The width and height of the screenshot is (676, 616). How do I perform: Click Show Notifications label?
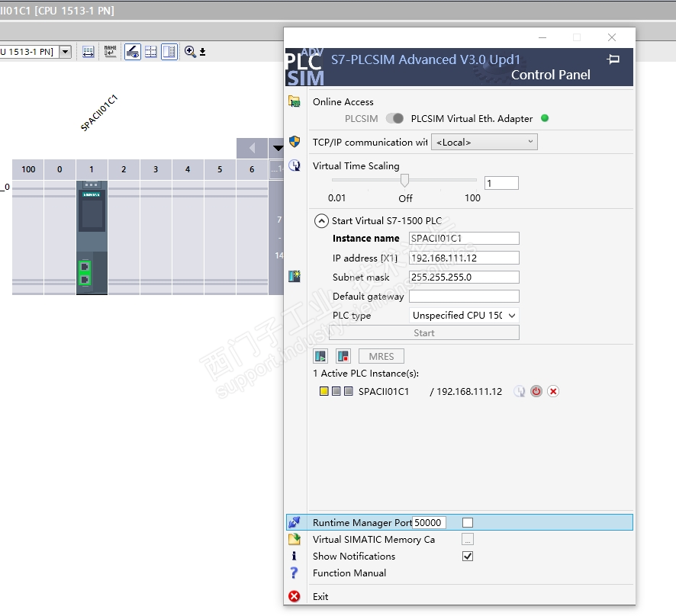[354, 556]
